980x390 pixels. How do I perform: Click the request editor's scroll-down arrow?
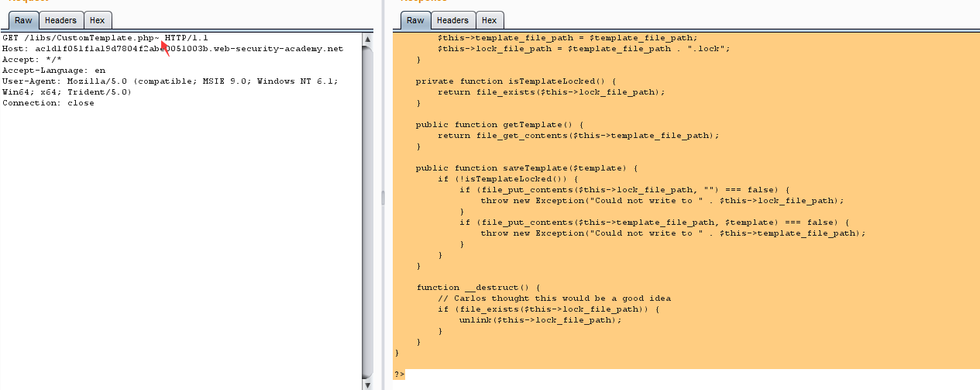tap(367, 384)
